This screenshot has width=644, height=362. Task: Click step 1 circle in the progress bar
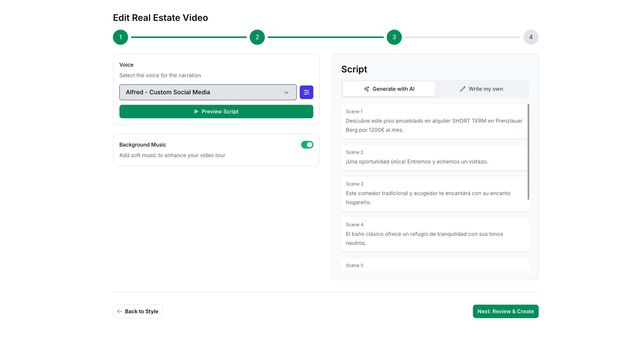click(x=120, y=37)
